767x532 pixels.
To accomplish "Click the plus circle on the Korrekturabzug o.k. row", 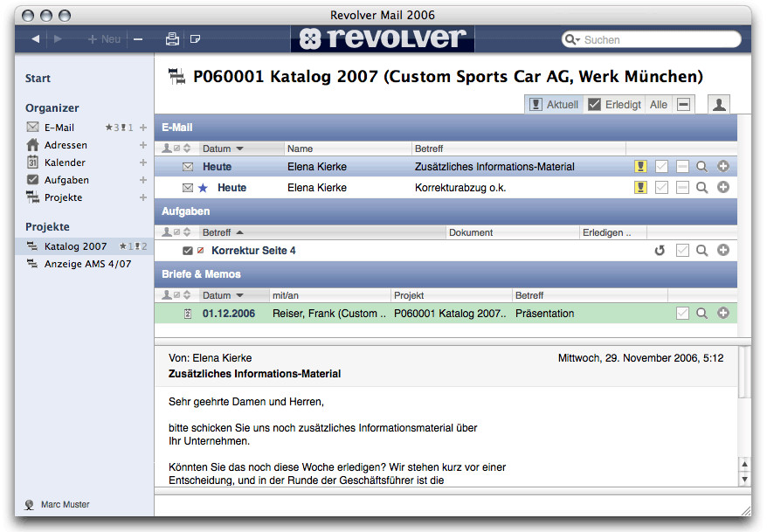I will coord(723,187).
